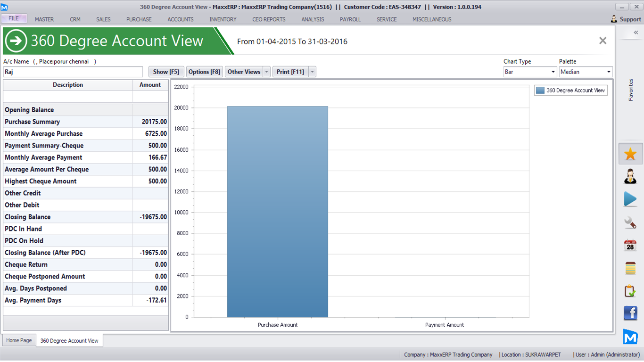Image resolution: width=644 pixels, height=362 pixels.
Task: Click the blue play arrow sidebar icon
Action: click(630, 199)
